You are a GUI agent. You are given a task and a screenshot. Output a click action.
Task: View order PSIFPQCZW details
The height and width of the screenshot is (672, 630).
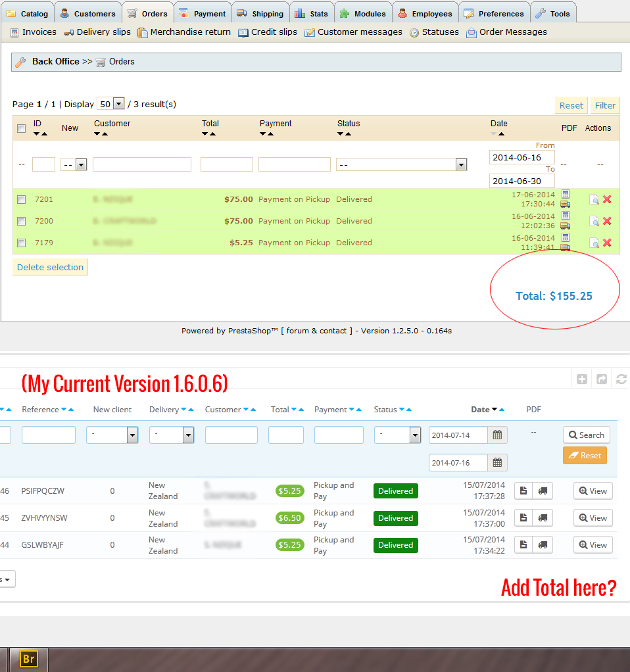point(593,491)
